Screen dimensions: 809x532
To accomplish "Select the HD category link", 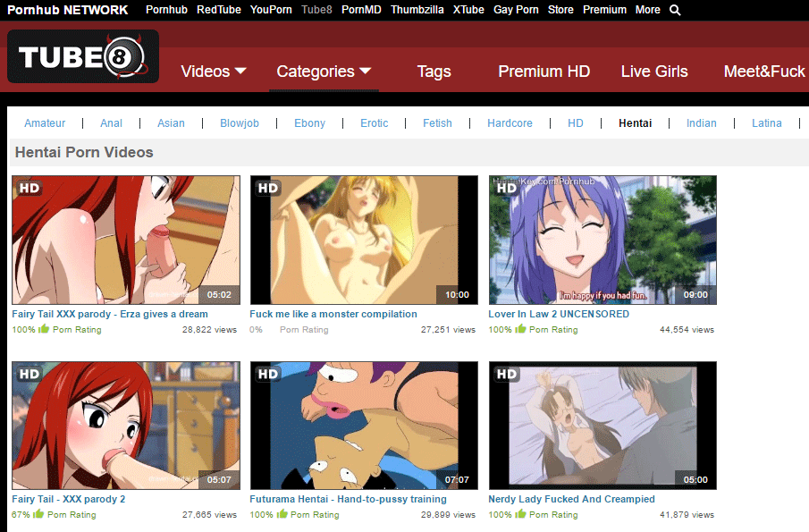I will point(576,123).
